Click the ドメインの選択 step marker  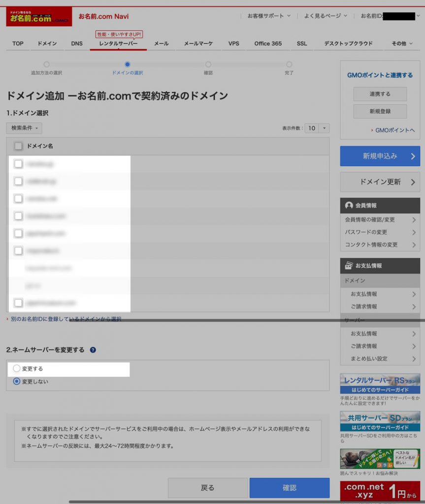click(x=128, y=64)
